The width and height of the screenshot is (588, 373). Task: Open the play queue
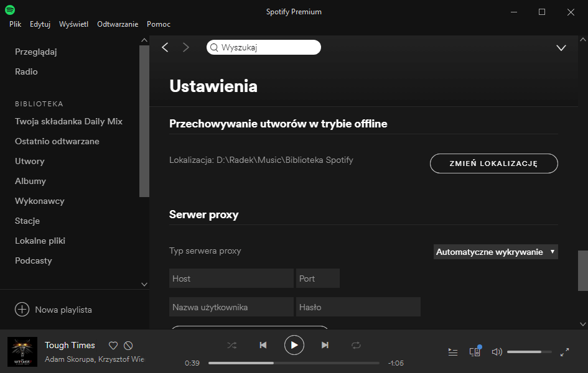tap(453, 352)
